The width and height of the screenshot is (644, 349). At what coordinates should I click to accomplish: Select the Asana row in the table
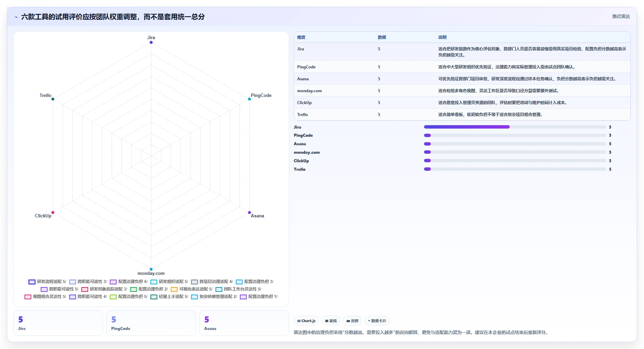[462, 79]
